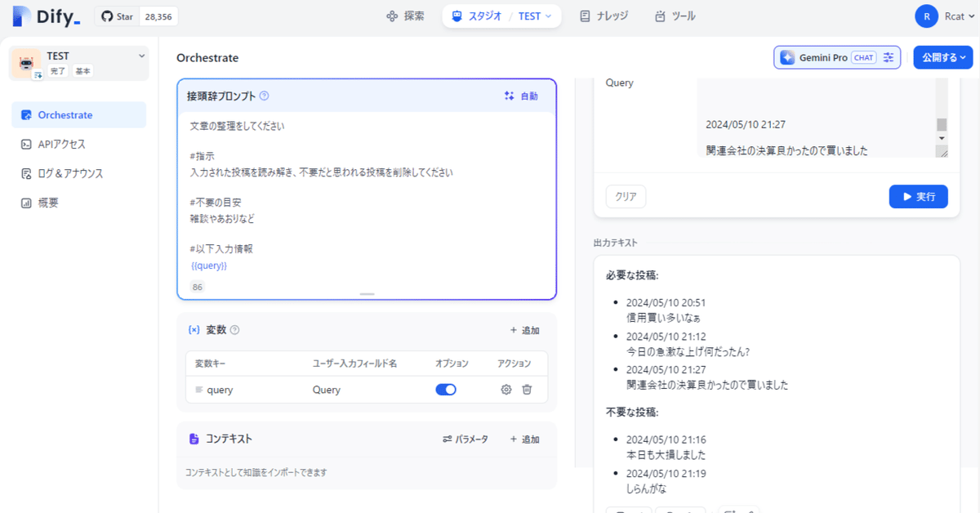Viewport: 980px width, 513px height.
Task: Open ログ＆アナウンス from the sidebar
Action: 26,173
